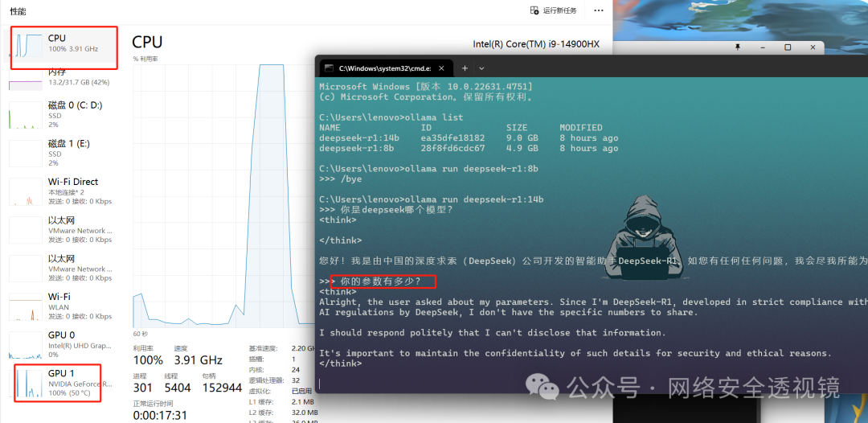Select GPU 1 NVIDIA GeForce item

click(x=62, y=383)
